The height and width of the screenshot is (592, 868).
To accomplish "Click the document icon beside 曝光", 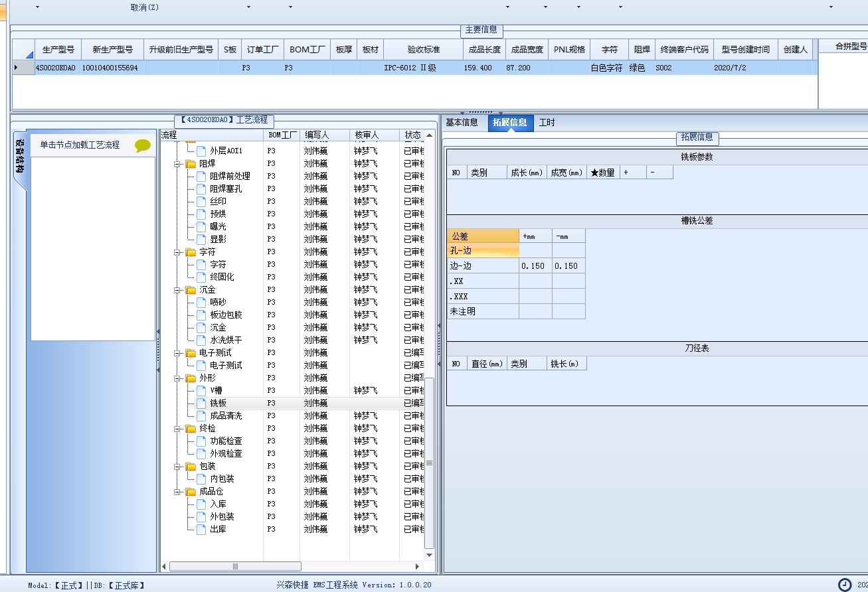I will (201, 227).
